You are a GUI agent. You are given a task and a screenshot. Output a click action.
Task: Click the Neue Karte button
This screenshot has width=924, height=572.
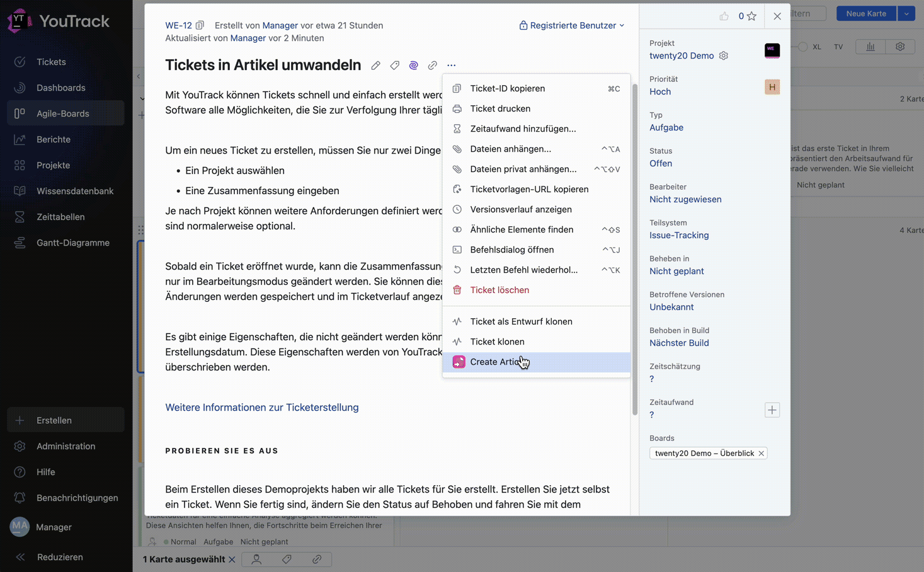pos(866,13)
